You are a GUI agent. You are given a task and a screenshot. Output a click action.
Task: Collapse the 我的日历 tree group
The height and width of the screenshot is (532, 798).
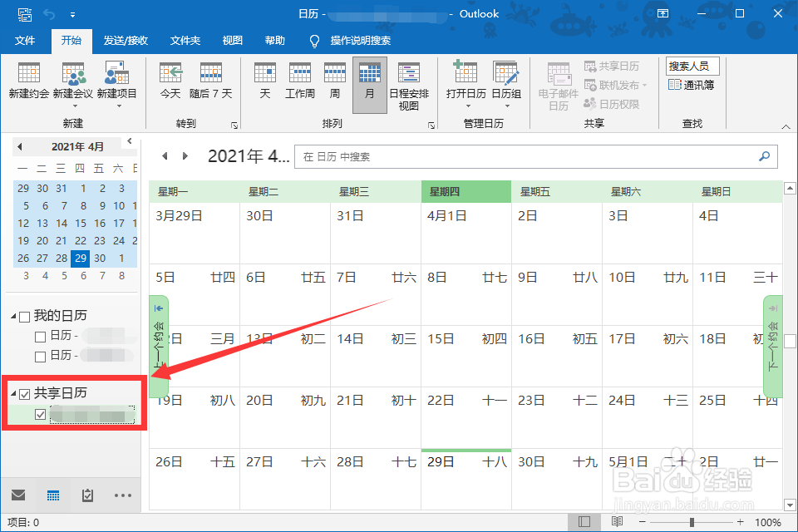point(13,317)
